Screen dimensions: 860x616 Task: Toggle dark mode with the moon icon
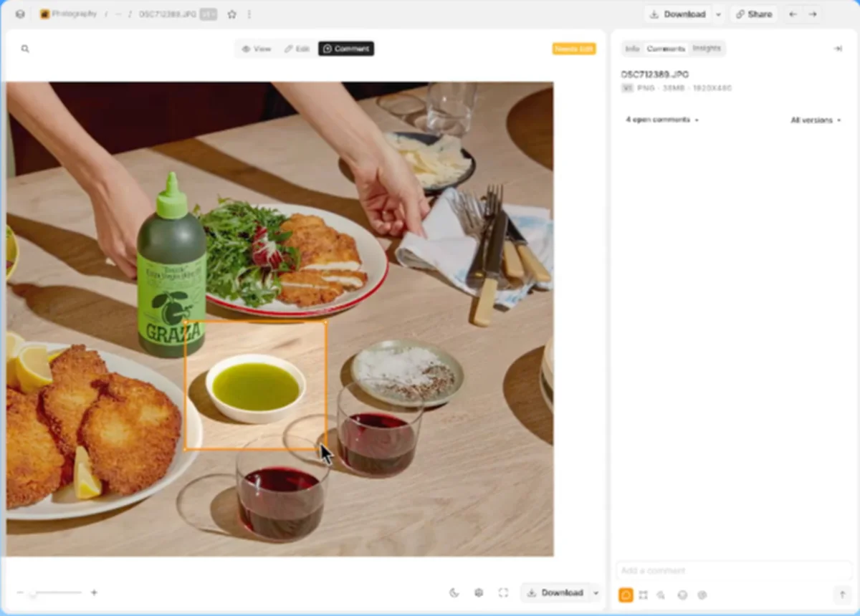pyautogui.click(x=454, y=592)
